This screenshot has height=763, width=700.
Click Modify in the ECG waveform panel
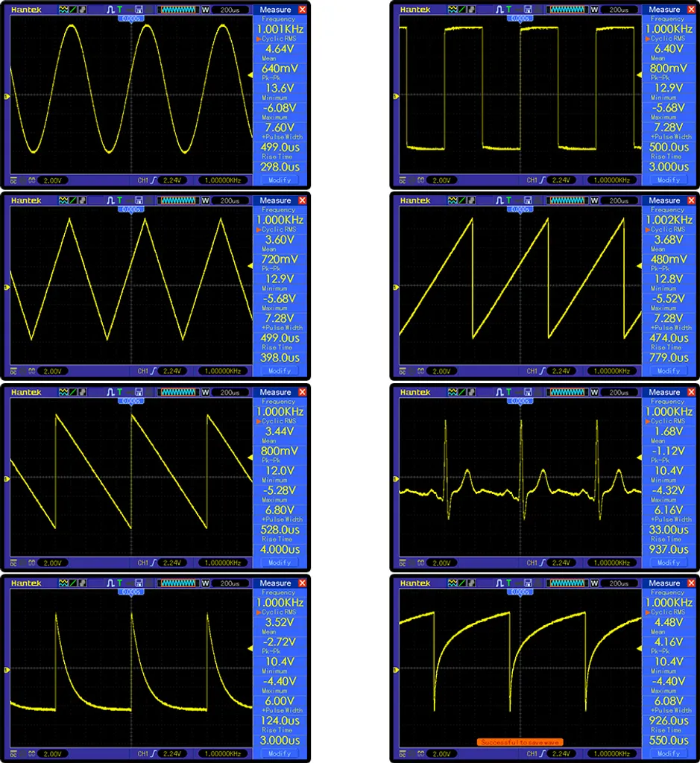click(x=669, y=563)
